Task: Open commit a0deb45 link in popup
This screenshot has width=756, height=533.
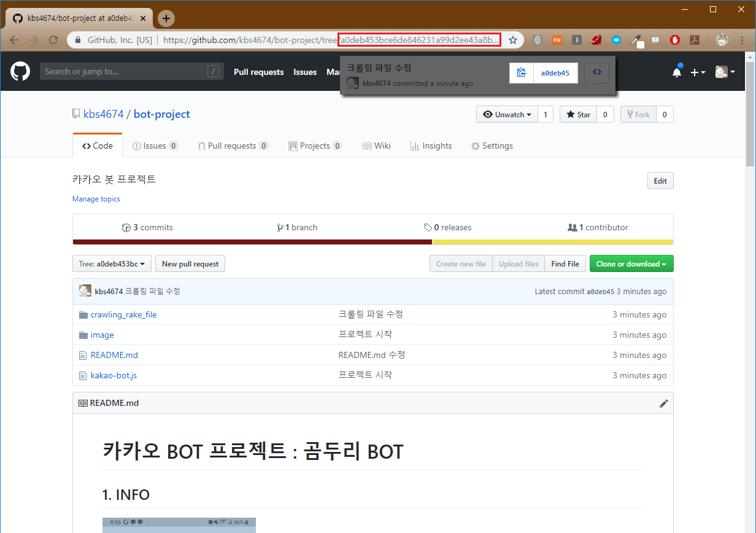Action: tap(555, 73)
